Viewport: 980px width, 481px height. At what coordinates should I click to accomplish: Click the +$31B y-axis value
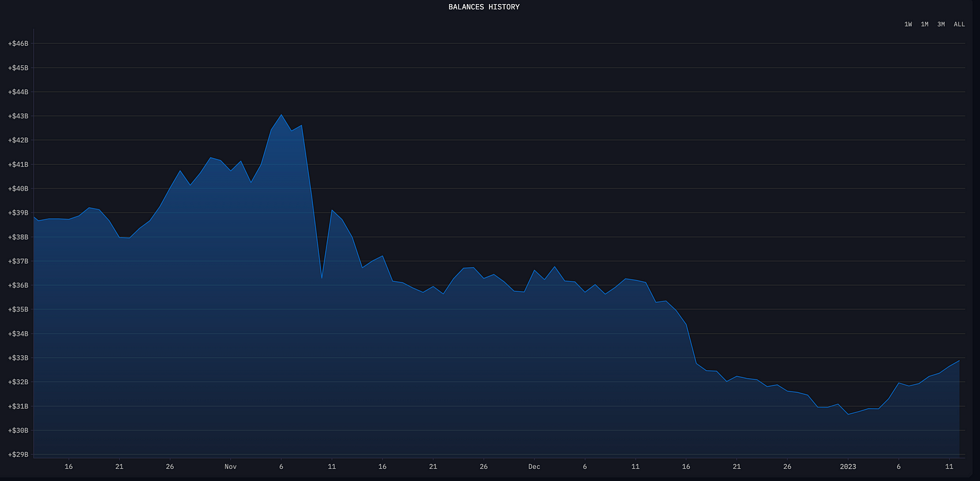click(x=18, y=407)
